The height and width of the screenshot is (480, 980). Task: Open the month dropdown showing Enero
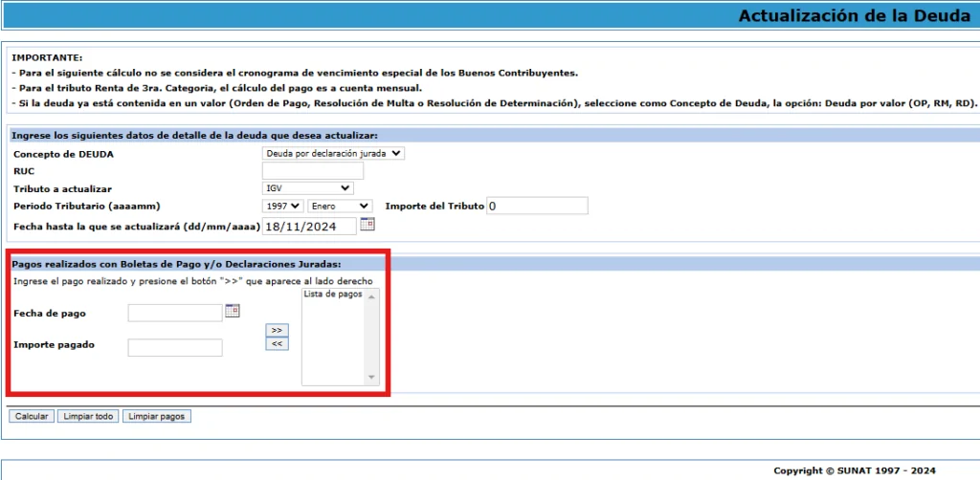[340, 206]
